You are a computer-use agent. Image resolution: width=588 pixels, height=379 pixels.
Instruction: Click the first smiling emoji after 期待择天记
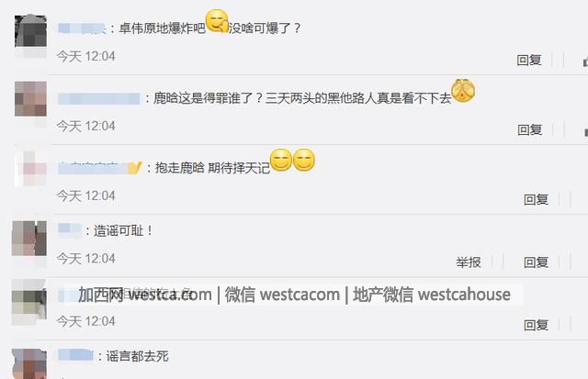coord(281,160)
